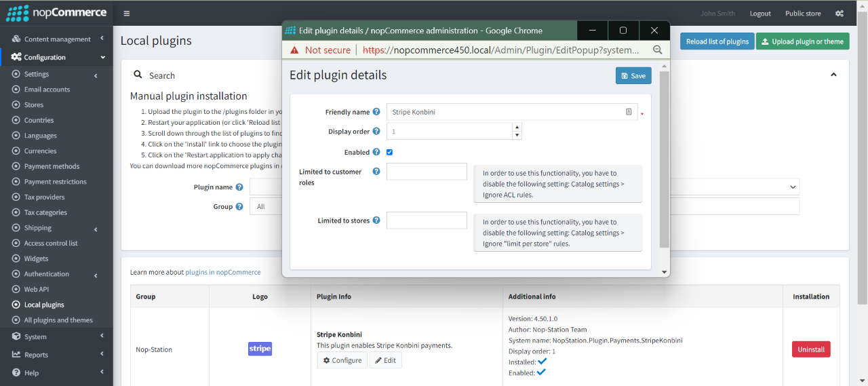
Task: Collapse the Search panel chevron
Action: (833, 75)
